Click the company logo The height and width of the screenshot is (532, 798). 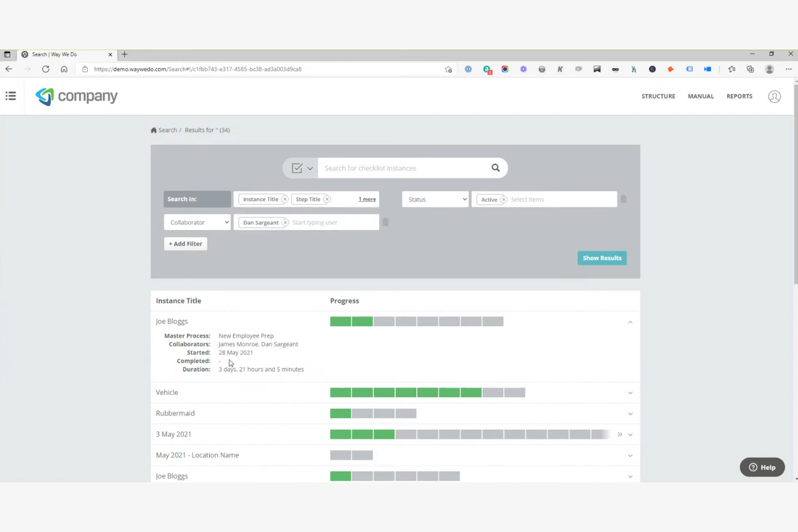76,96
